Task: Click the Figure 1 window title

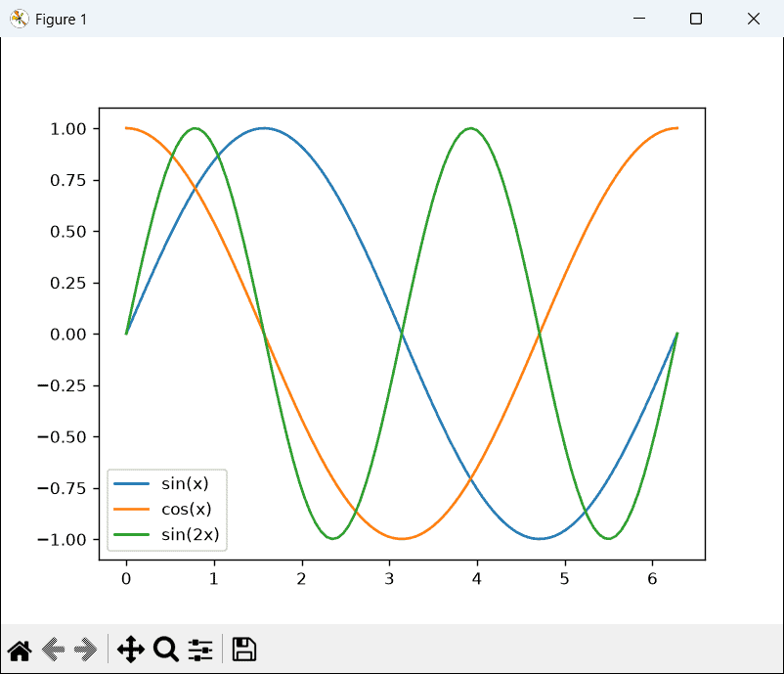Action: tap(61, 19)
